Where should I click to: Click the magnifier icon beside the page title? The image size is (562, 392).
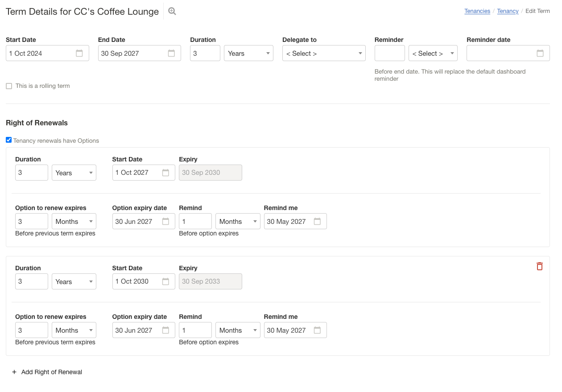172,12
